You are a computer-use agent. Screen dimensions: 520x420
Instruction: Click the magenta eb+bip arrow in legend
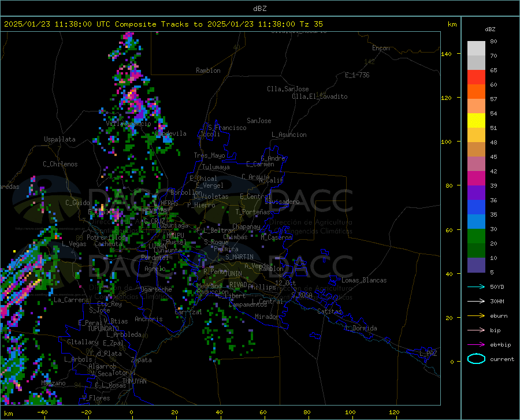(x=476, y=345)
